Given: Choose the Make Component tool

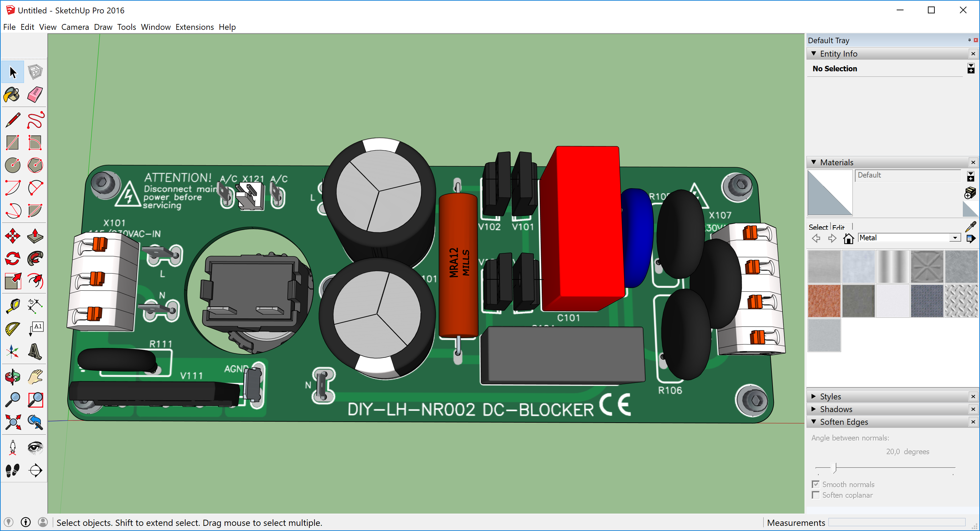Looking at the screenshot, I should pos(35,72).
